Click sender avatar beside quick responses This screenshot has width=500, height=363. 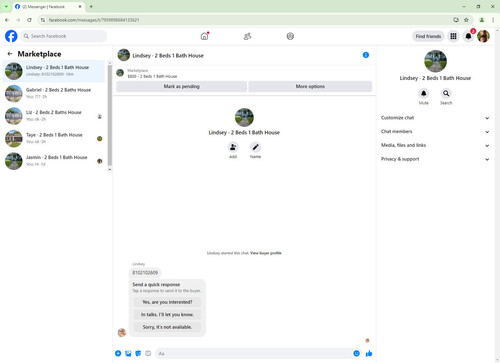tap(122, 332)
